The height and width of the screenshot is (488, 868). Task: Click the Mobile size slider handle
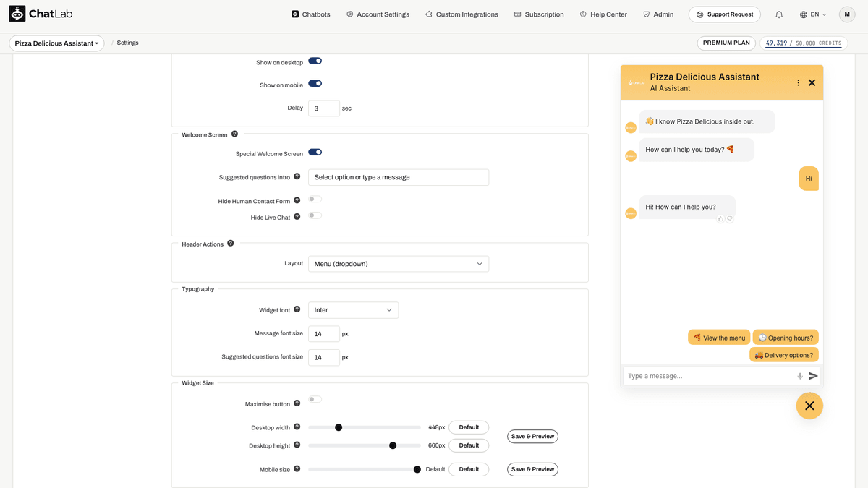(417, 469)
